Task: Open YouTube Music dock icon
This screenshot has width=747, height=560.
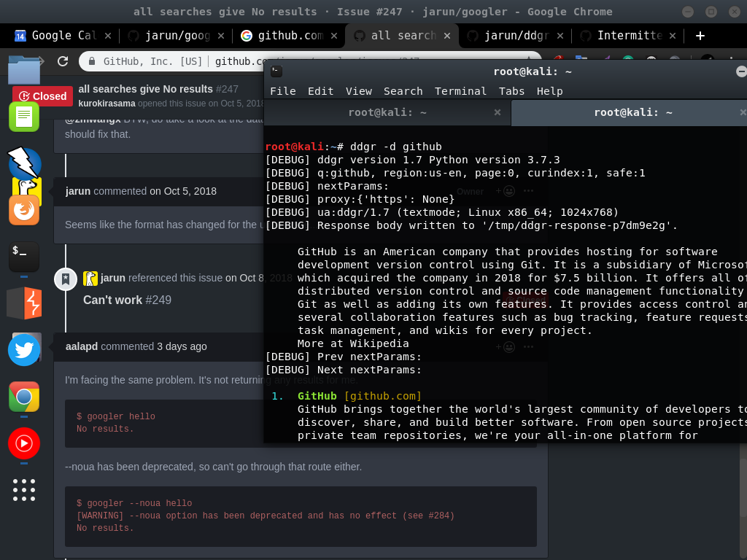Action: [24, 443]
